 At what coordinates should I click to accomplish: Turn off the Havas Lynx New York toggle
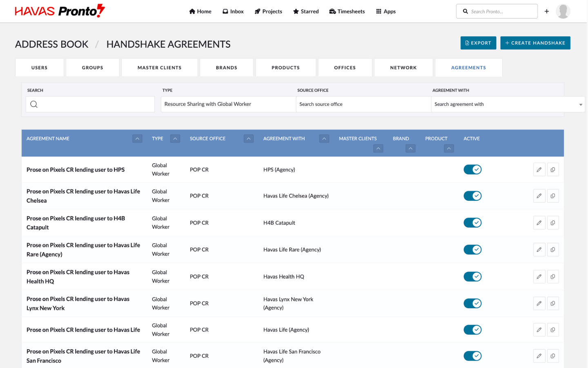coord(472,303)
